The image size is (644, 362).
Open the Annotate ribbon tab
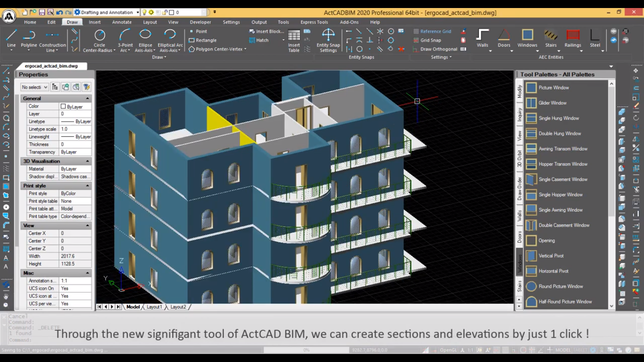[122, 22]
